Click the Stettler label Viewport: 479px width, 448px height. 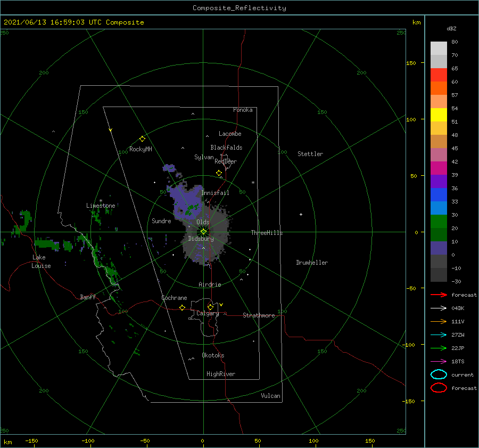point(310,154)
